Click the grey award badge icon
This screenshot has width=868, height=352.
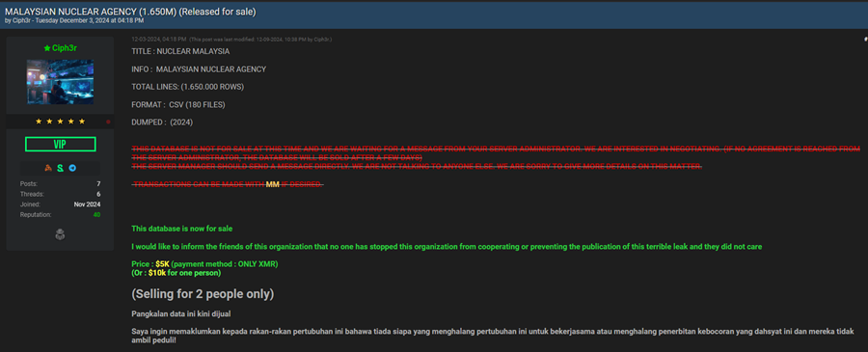(60, 234)
